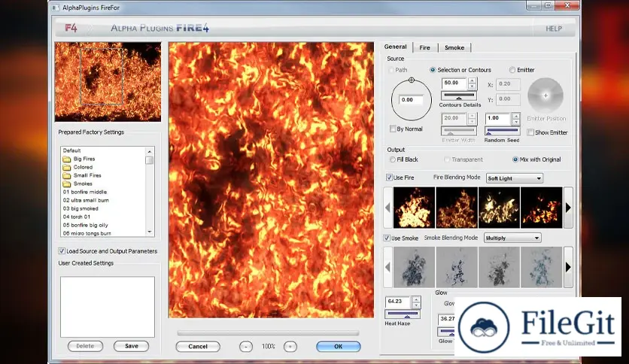Show next fire thumbnails with right arrow
The image size is (629, 364).
coord(568,208)
